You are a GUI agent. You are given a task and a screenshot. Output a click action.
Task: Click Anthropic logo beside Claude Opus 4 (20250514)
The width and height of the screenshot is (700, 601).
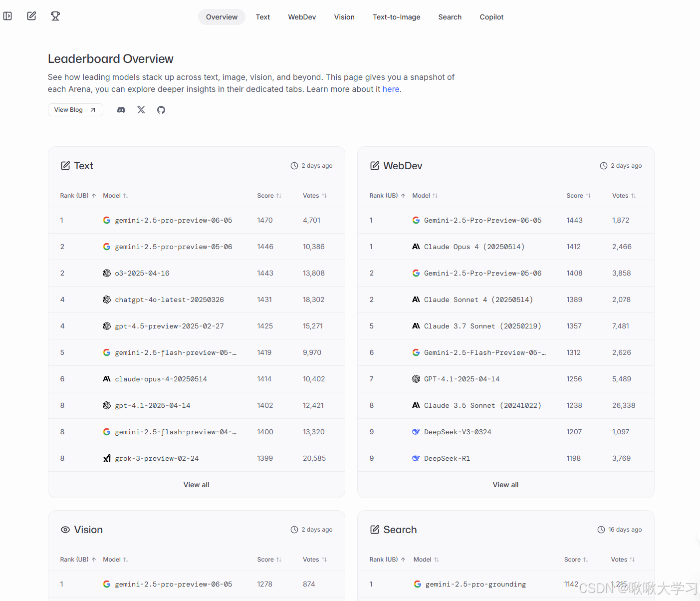(x=416, y=247)
